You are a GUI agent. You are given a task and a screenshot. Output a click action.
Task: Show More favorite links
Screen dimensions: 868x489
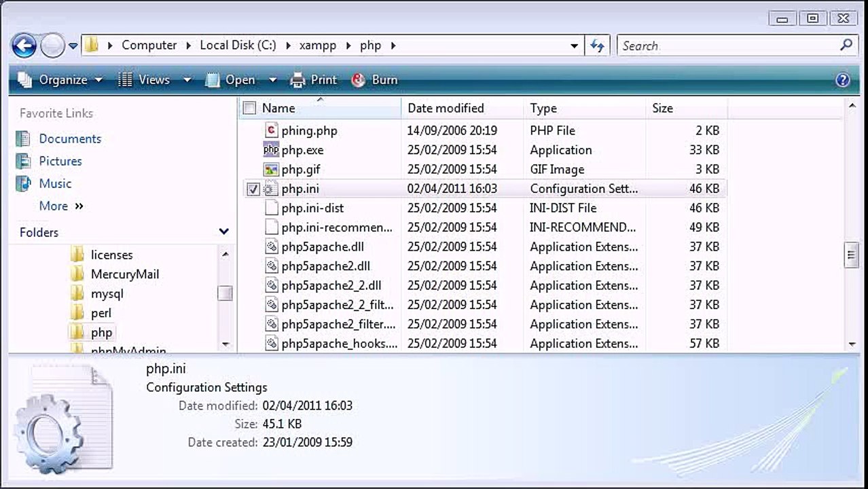coord(61,206)
